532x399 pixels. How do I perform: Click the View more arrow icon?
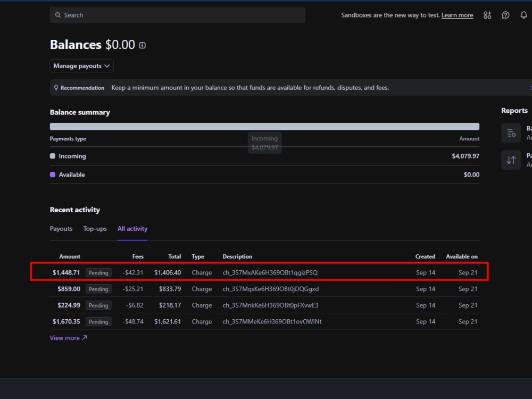85,338
